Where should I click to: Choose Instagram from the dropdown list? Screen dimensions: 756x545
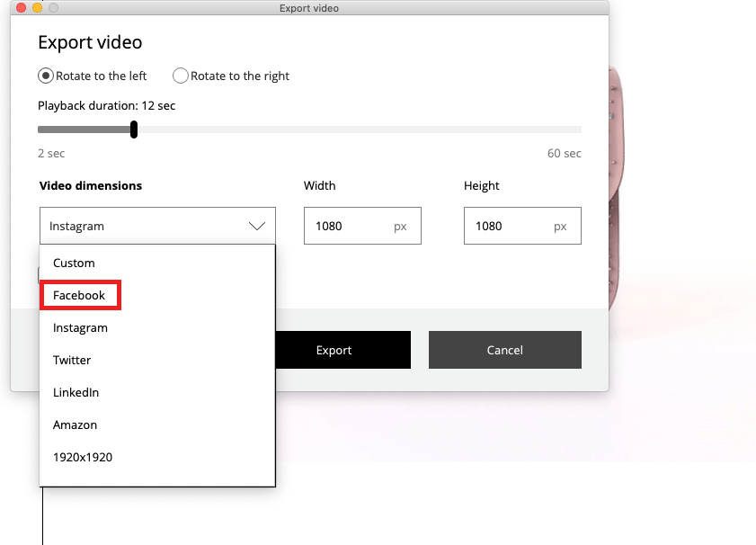pyautogui.click(x=157, y=327)
